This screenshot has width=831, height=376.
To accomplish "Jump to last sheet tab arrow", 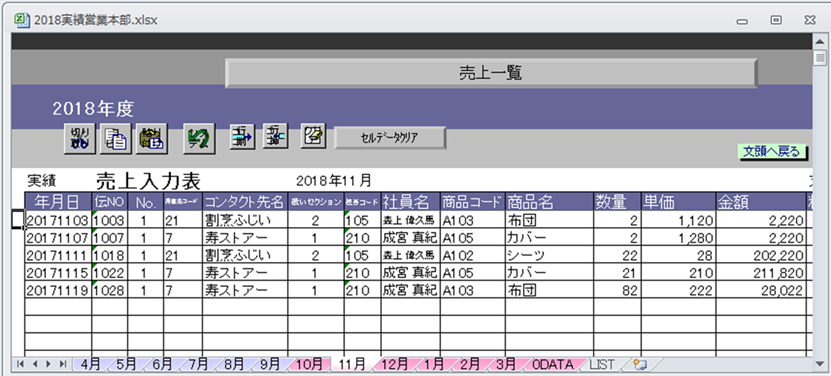I will pyautogui.click(x=63, y=364).
